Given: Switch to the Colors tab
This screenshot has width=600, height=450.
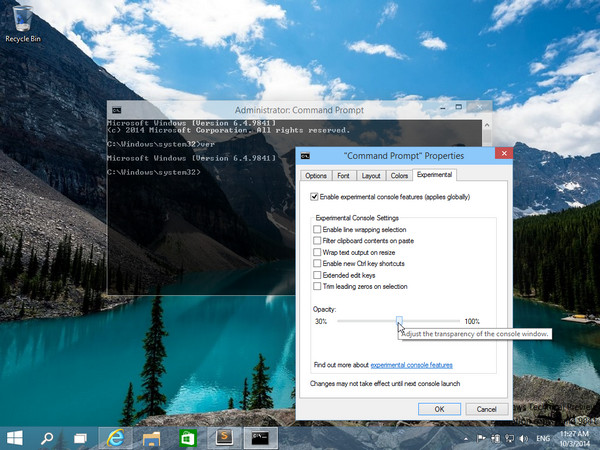Looking at the screenshot, I should click(399, 176).
